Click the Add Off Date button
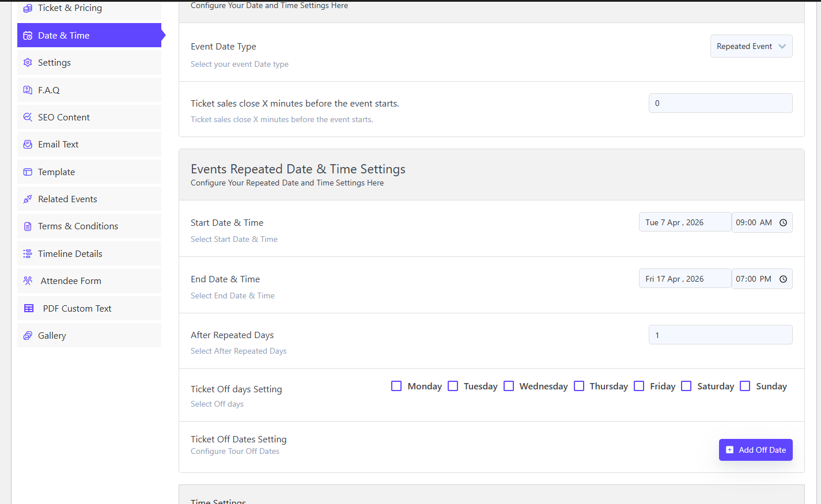The height and width of the screenshot is (504, 821). pyautogui.click(x=755, y=450)
